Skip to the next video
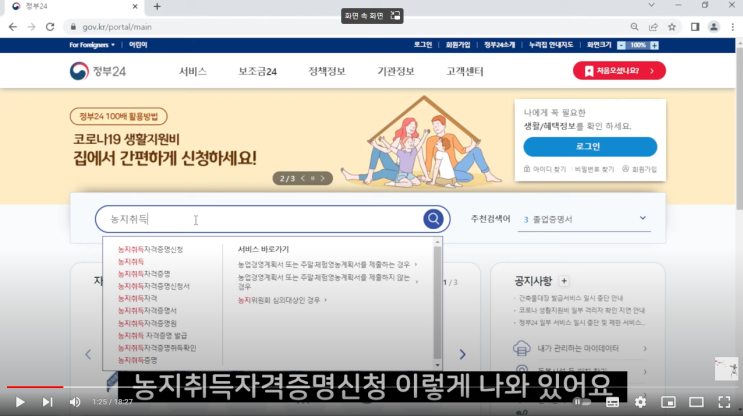Viewport: 743px width, 416px height. tap(47, 402)
